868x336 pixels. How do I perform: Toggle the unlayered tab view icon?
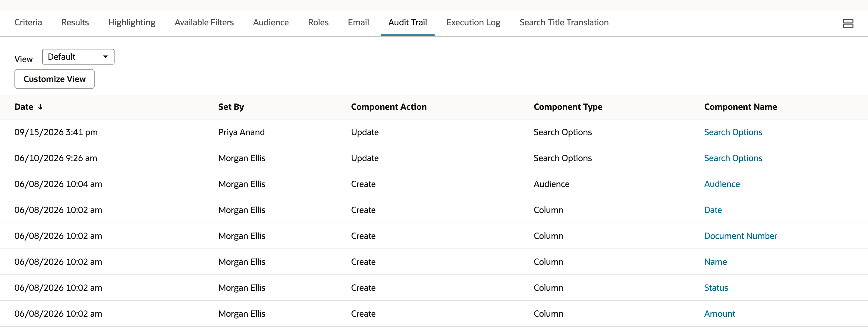848,23
